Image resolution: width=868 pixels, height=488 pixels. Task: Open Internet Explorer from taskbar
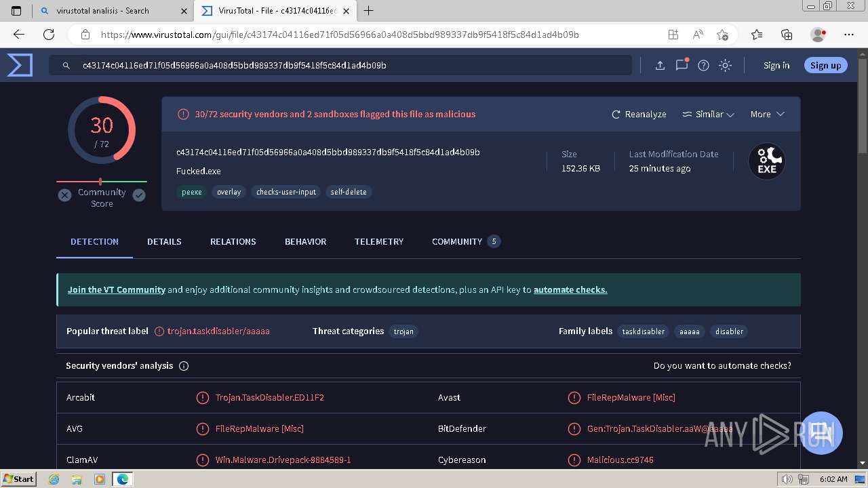click(x=54, y=479)
